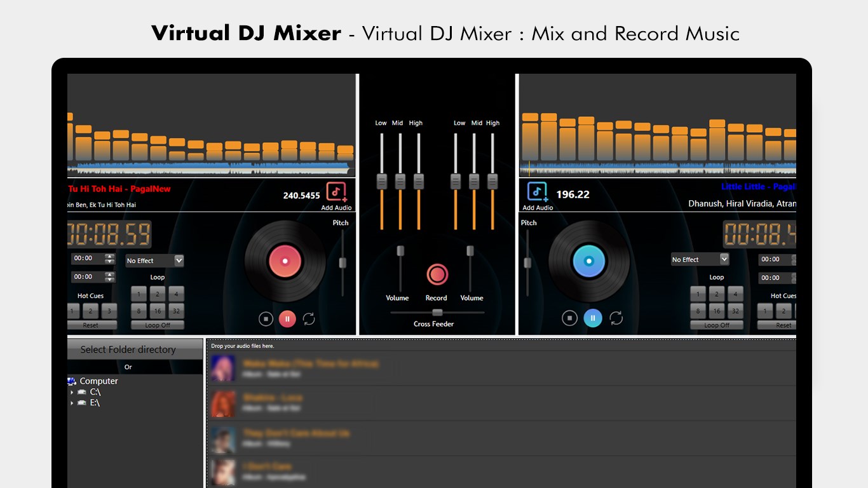Expand the C:\ drive in the folder tree
Viewport: 868px width, 488px height.
pos(72,392)
